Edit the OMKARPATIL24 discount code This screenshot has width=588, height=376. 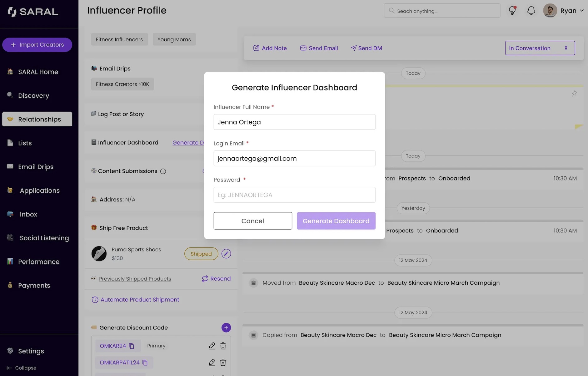tap(212, 363)
